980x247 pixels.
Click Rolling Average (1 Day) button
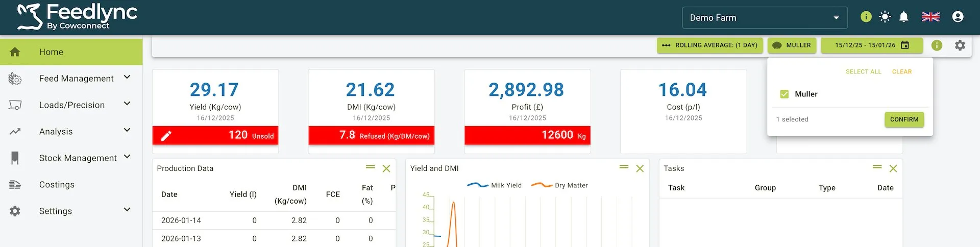pyautogui.click(x=709, y=45)
